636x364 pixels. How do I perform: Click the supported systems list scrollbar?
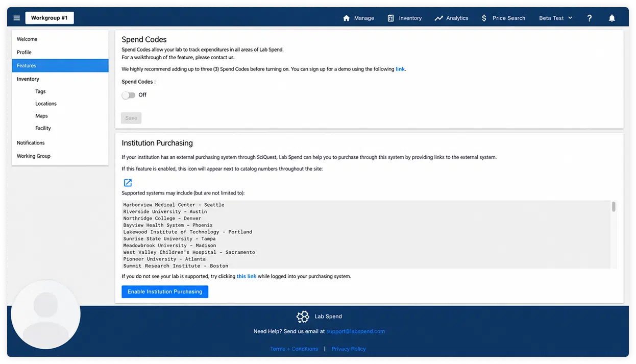[614, 206]
